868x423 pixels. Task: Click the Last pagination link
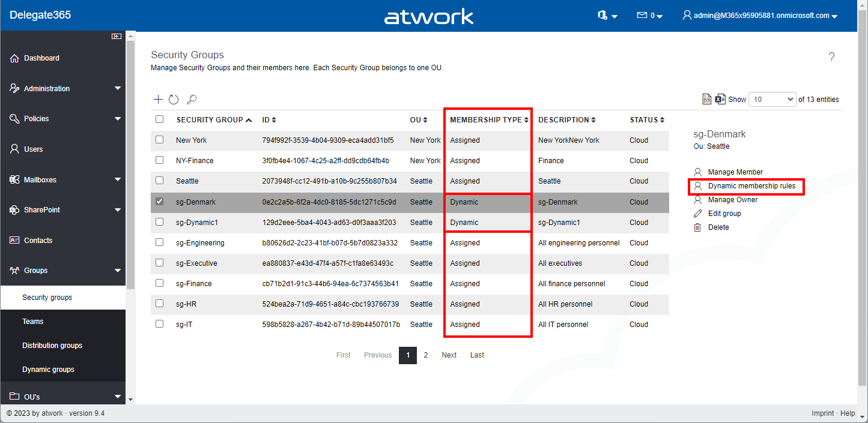[x=477, y=355]
